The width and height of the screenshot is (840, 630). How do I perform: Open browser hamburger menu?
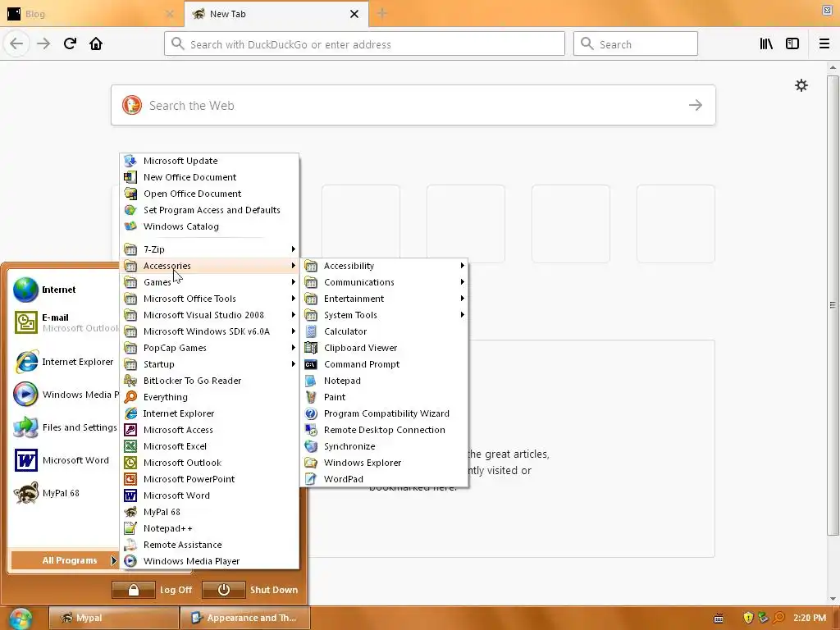pos(824,44)
